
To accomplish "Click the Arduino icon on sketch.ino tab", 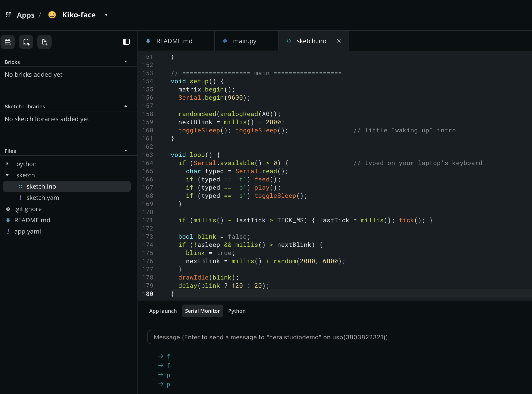I will (289, 41).
